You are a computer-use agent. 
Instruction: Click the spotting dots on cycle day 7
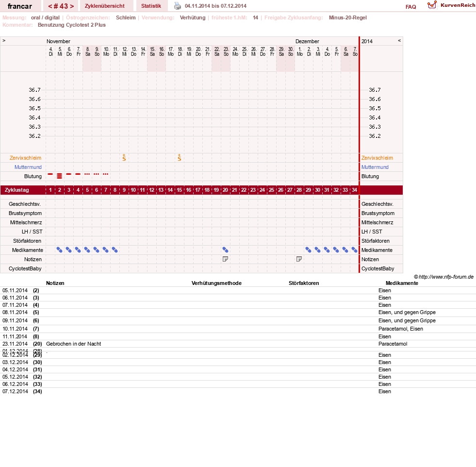(x=105, y=174)
